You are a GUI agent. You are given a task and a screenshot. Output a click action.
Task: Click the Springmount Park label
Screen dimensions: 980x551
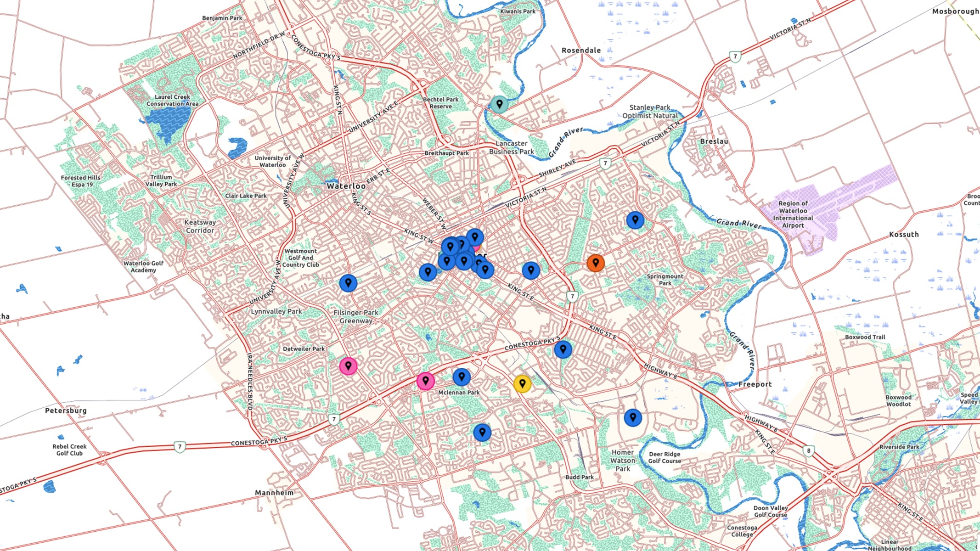pos(665,280)
